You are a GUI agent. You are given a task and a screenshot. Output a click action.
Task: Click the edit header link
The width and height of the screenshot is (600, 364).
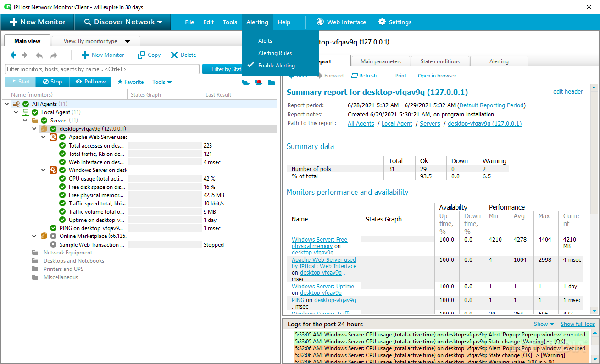[x=568, y=91]
